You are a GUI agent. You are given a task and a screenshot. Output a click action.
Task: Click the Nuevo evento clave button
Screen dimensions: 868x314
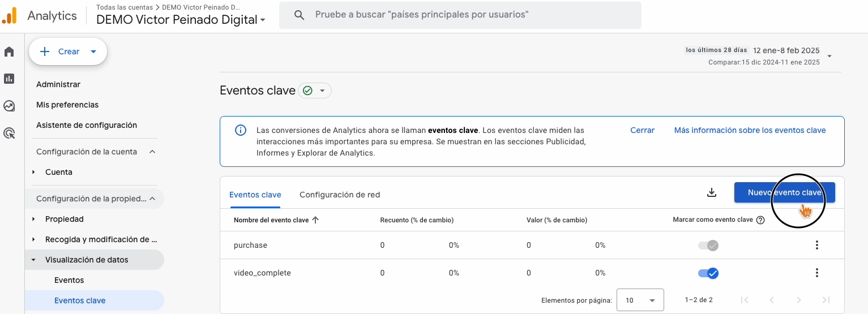[x=784, y=192]
